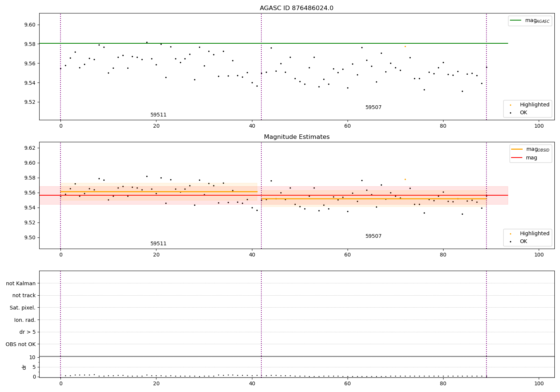The width and height of the screenshot is (560, 392).
Task: Click the 'Magnitude Estimates' subplot title
Action: 296,137
